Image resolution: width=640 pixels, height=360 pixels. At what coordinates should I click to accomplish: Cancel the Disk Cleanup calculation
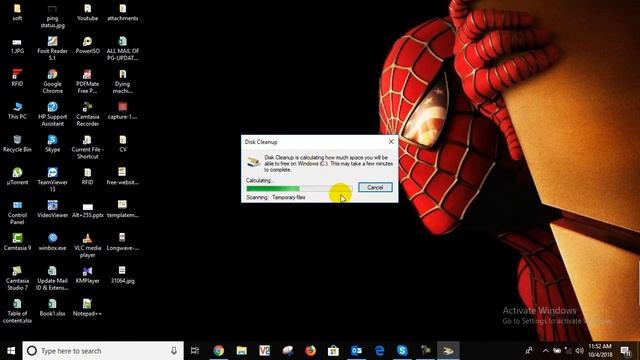tap(375, 187)
